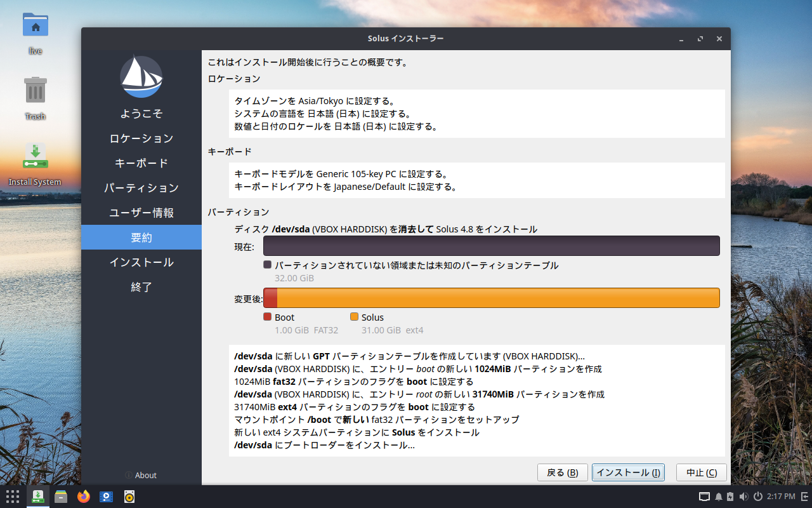Click the 1.00 GiB FAT32 label
The width and height of the screenshot is (812, 508).
(306, 330)
